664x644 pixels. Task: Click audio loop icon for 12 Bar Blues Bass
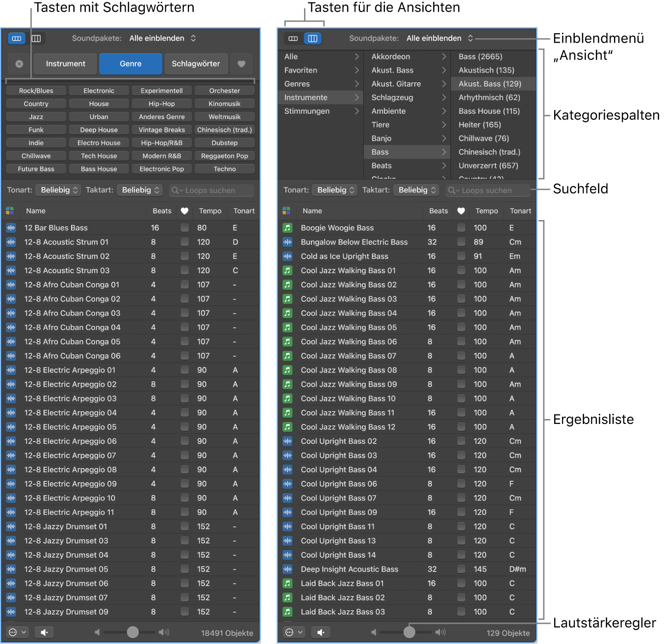tap(11, 228)
